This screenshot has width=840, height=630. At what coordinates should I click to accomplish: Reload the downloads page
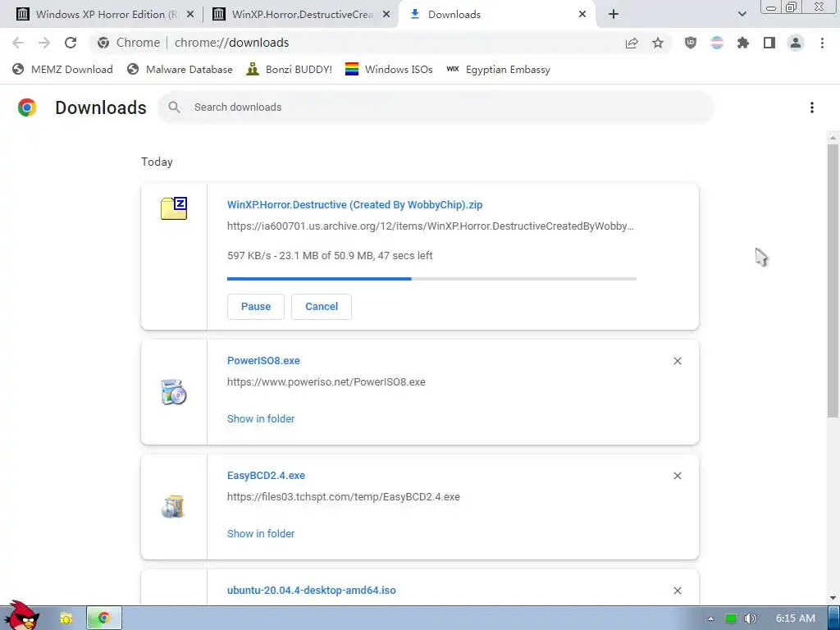click(71, 43)
